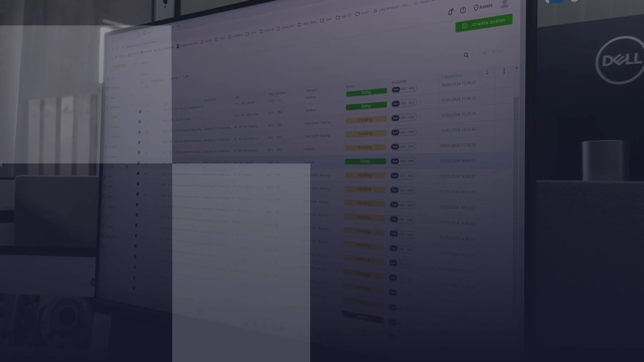Open the LEARNING bookmark folder

pos(235,36)
